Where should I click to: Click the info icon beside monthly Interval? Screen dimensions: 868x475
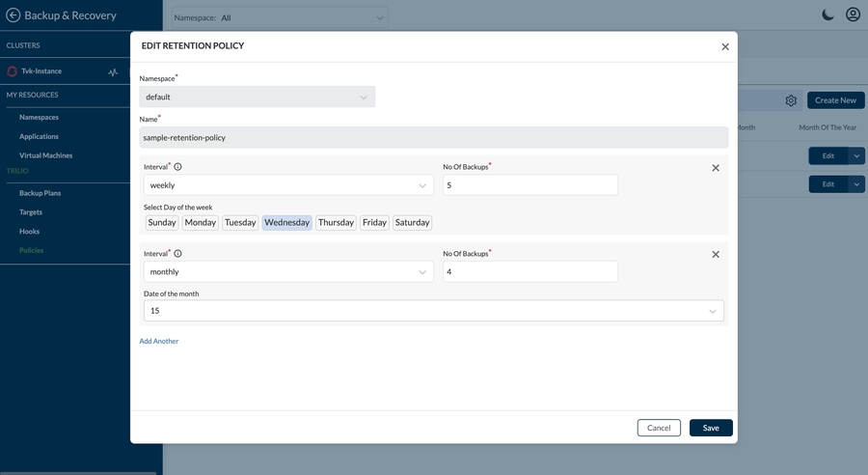(177, 254)
